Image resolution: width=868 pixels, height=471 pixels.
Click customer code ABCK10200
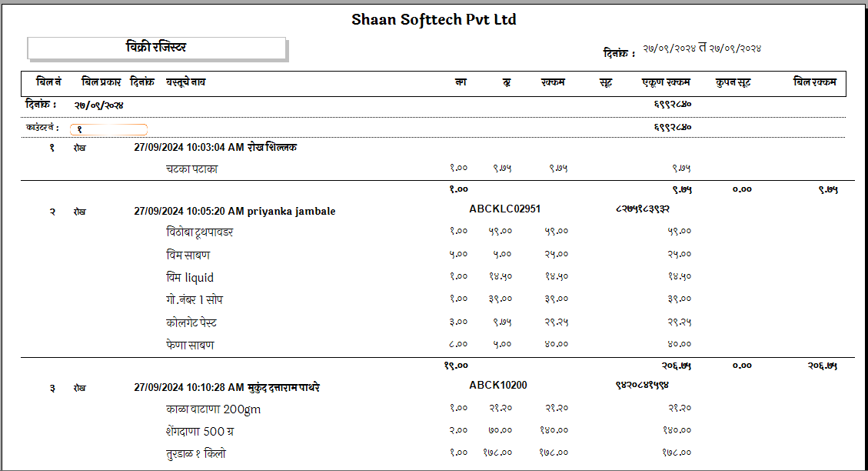tap(497, 385)
